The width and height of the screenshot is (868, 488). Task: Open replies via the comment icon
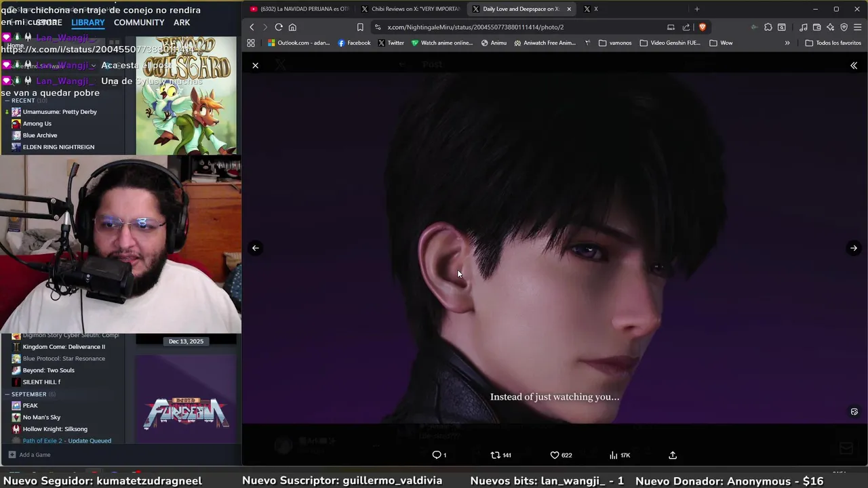tap(439, 455)
